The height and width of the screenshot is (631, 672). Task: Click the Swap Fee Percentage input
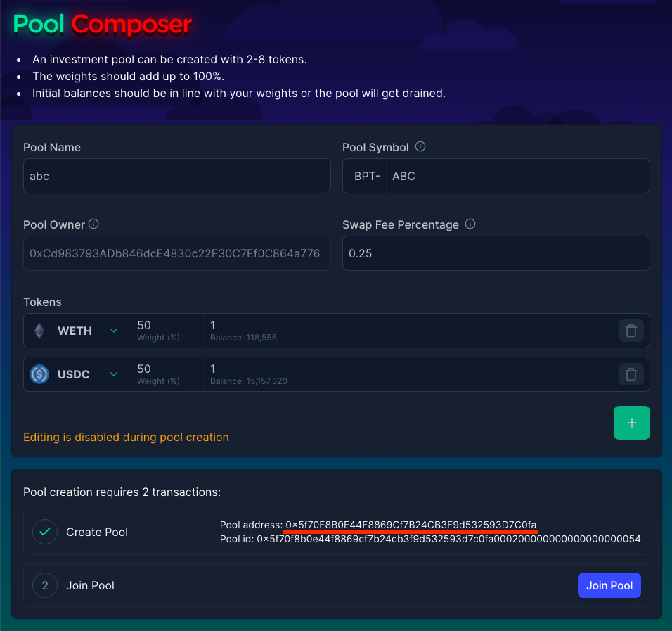point(496,253)
